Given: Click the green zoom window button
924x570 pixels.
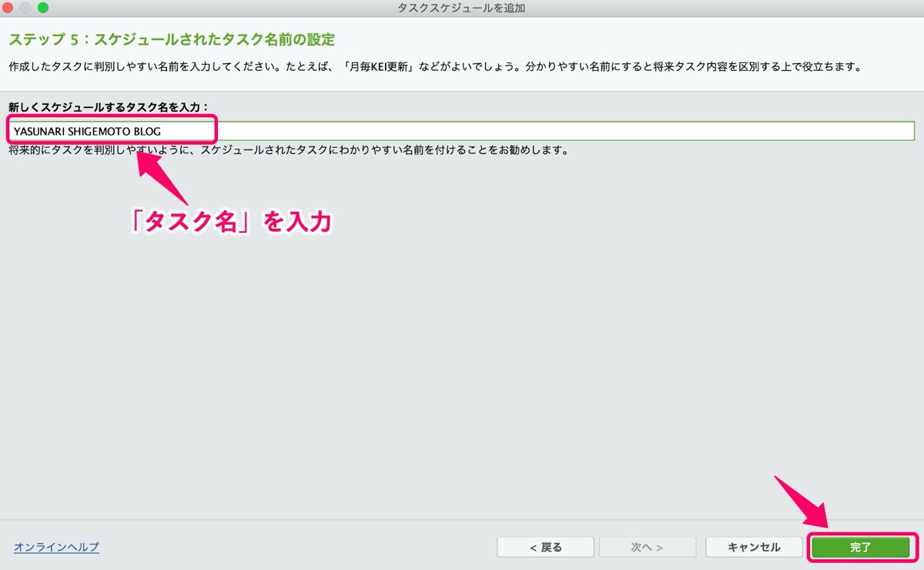Looking at the screenshot, I should pos(42,8).
